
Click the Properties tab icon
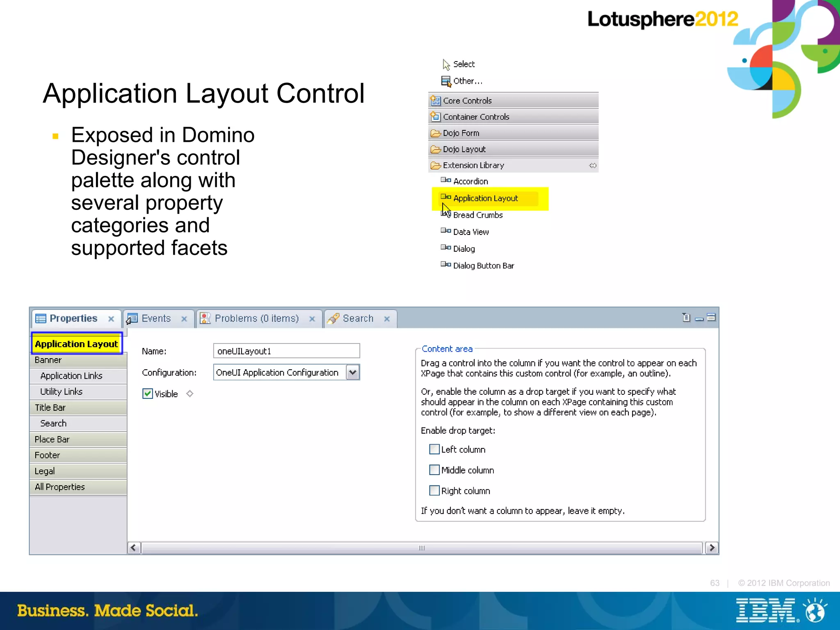(x=41, y=318)
